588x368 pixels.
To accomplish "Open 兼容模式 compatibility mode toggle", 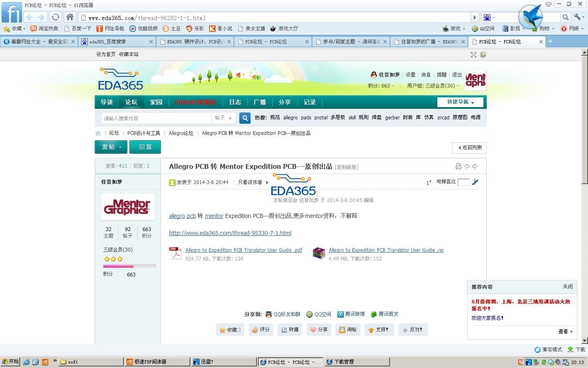I will (548, 350).
